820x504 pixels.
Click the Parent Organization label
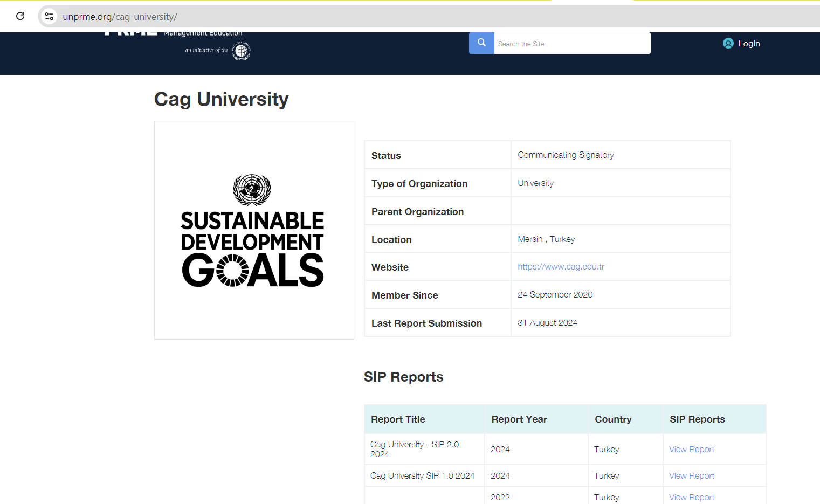click(417, 212)
